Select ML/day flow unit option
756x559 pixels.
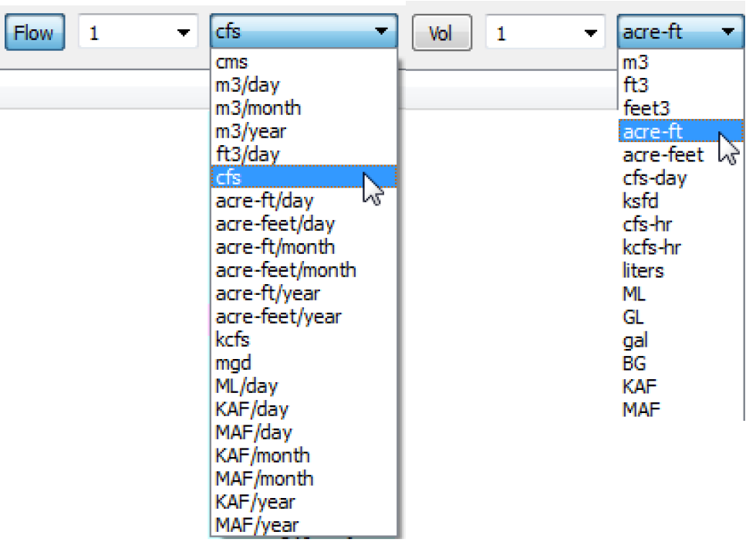pyautogui.click(x=246, y=386)
